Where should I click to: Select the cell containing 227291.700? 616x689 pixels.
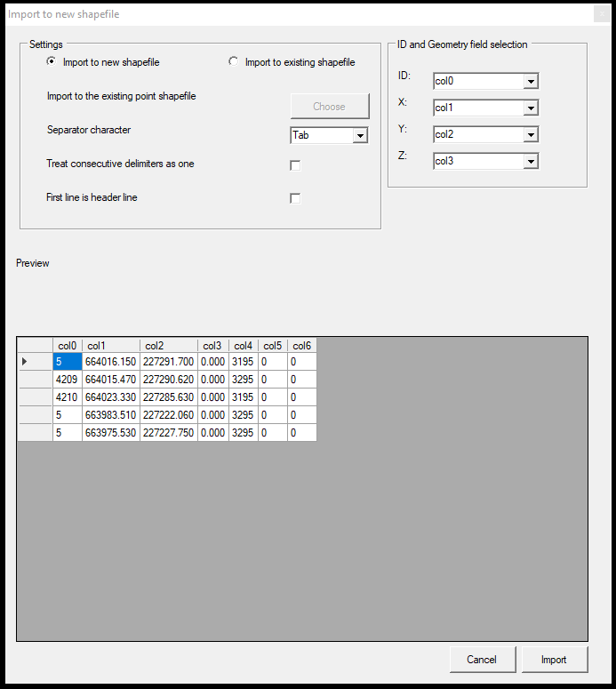169,362
